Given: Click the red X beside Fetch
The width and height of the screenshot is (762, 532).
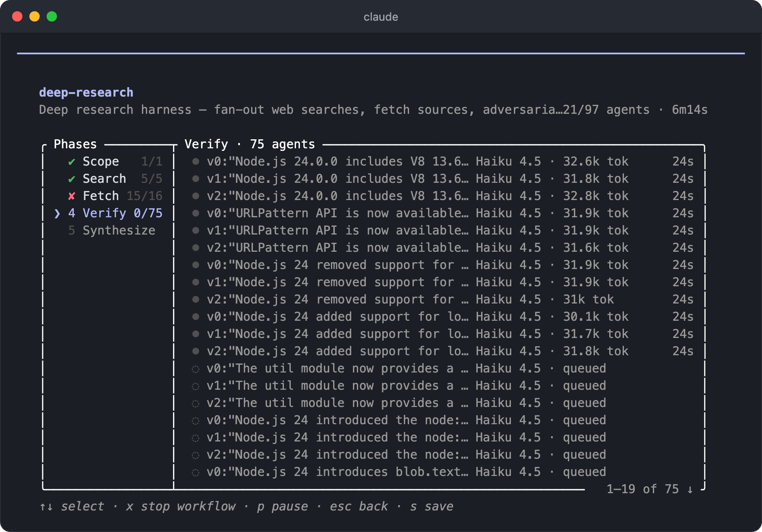Looking at the screenshot, I should (72, 196).
